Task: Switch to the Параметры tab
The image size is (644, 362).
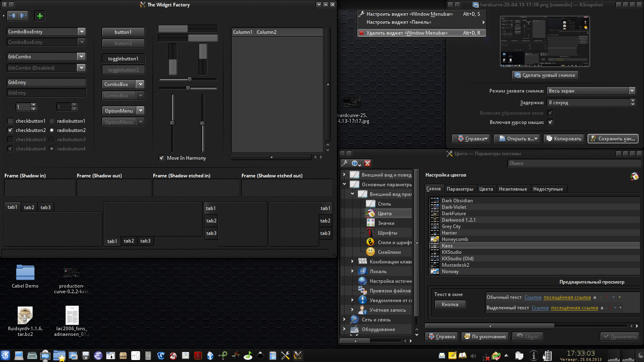Action: tap(460, 189)
